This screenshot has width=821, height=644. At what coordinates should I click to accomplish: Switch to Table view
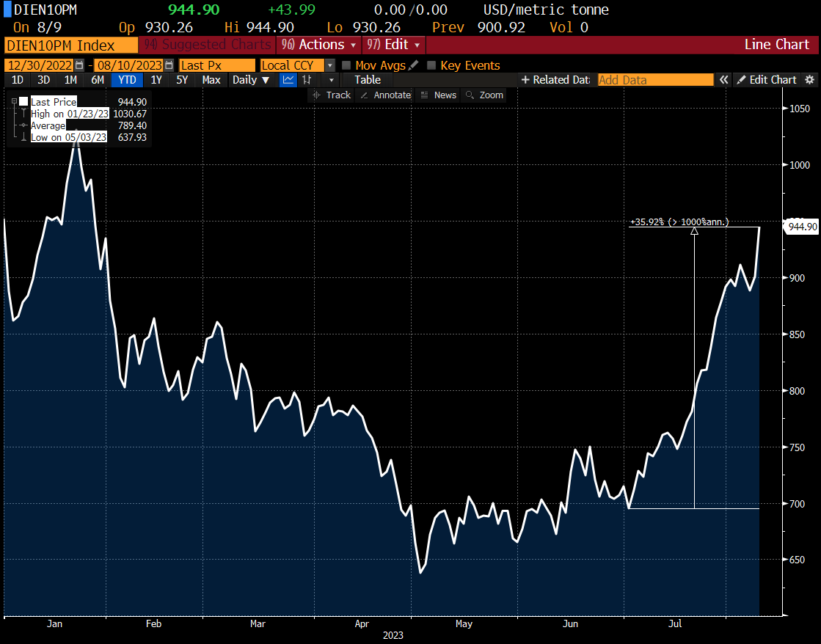(x=368, y=80)
